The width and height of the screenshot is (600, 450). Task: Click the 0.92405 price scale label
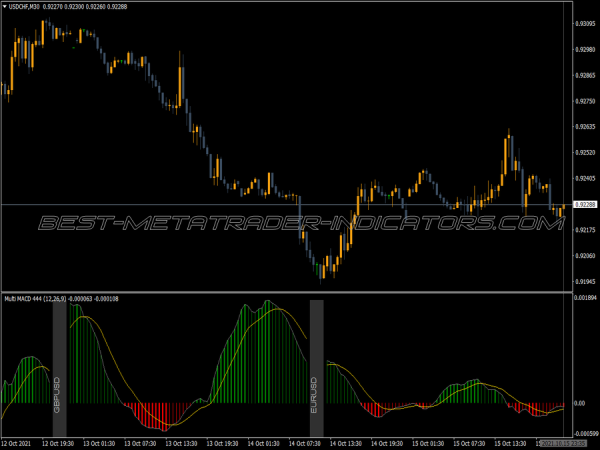coord(585,178)
